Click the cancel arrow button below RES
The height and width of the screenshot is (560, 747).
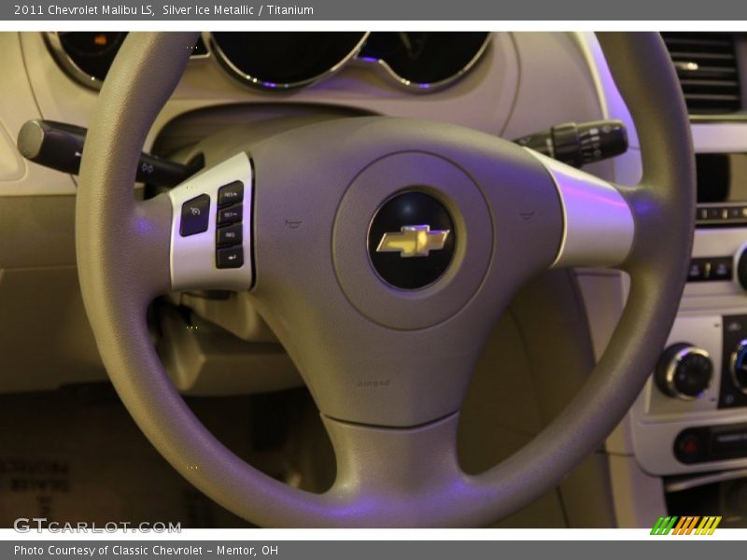pyautogui.click(x=232, y=259)
